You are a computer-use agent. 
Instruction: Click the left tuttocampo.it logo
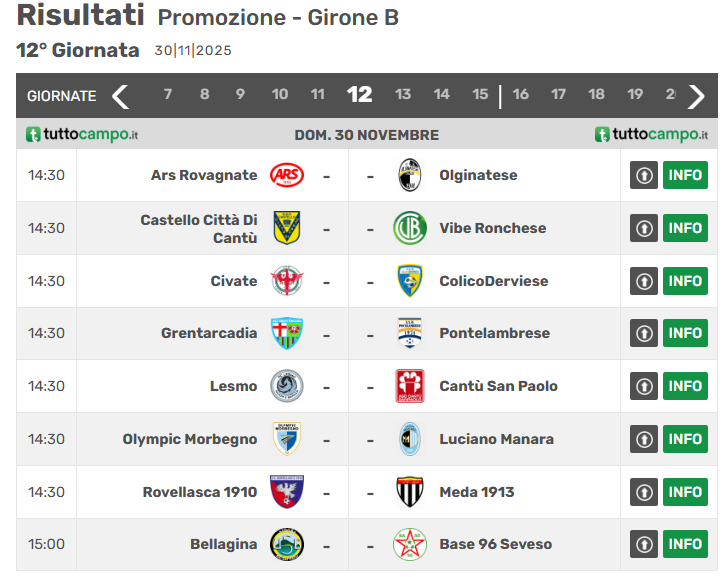pyautogui.click(x=82, y=134)
